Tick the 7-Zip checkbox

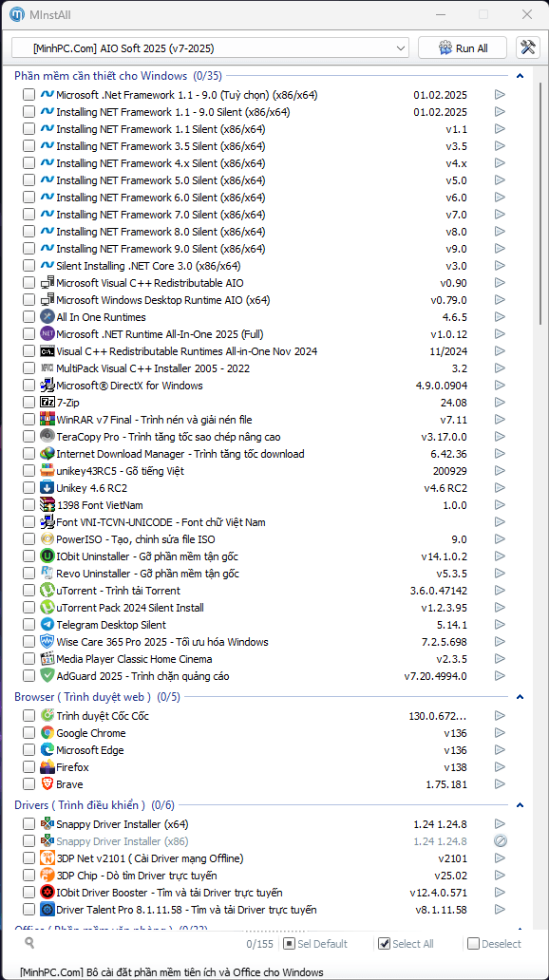(28, 403)
